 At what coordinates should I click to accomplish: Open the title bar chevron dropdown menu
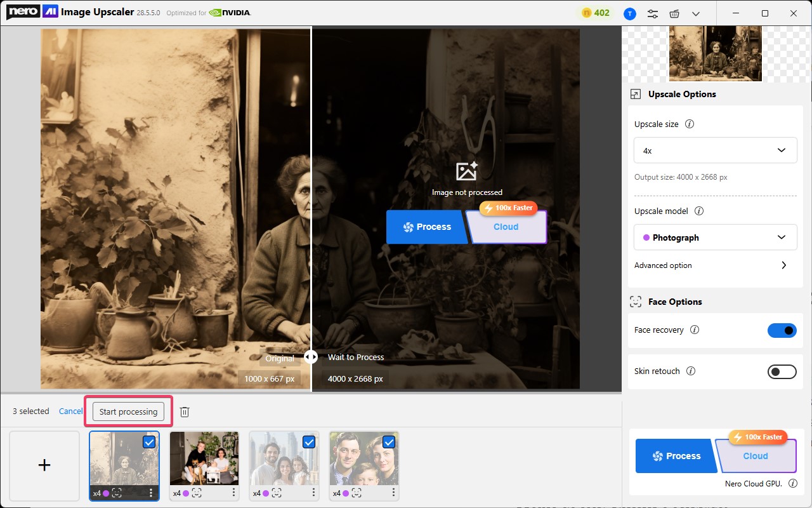(696, 13)
